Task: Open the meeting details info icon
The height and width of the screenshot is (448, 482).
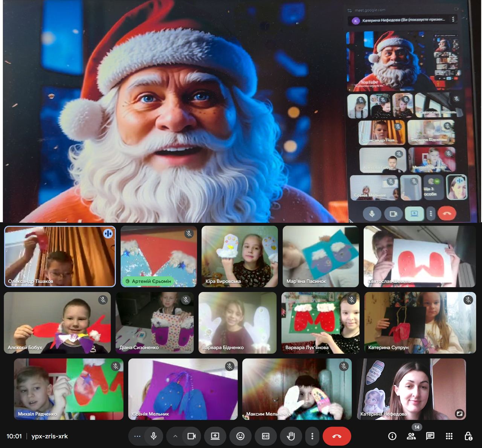Action: [392, 436]
